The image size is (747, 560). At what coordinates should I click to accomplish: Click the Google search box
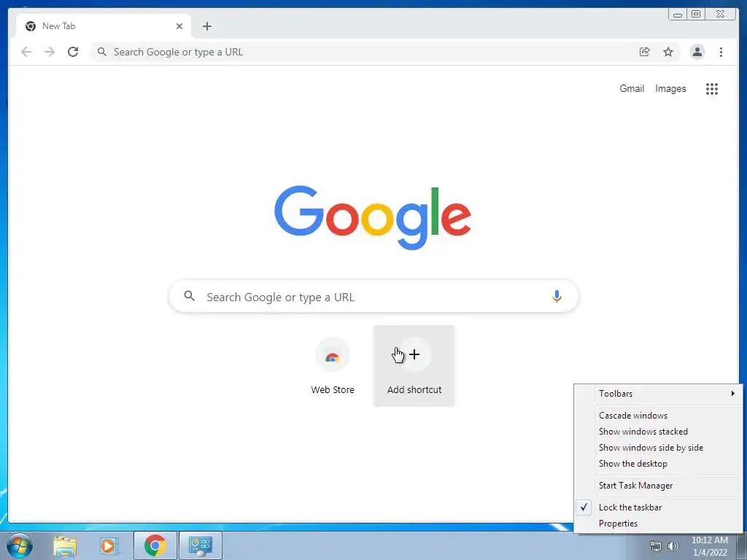point(373,296)
